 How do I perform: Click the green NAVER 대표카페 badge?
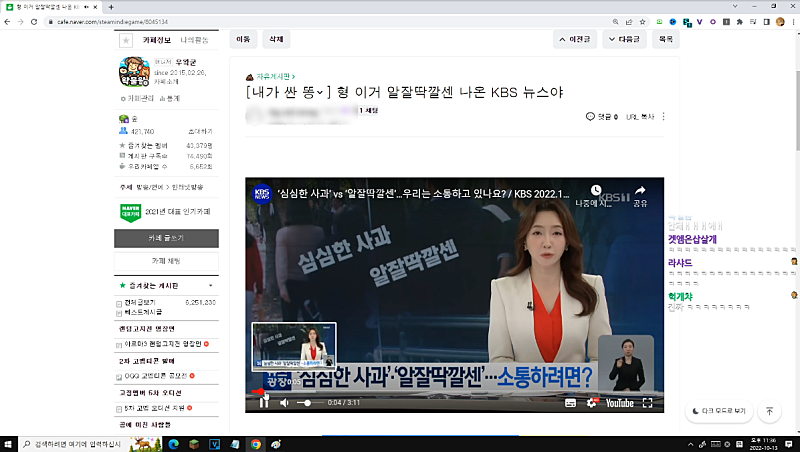(x=131, y=212)
